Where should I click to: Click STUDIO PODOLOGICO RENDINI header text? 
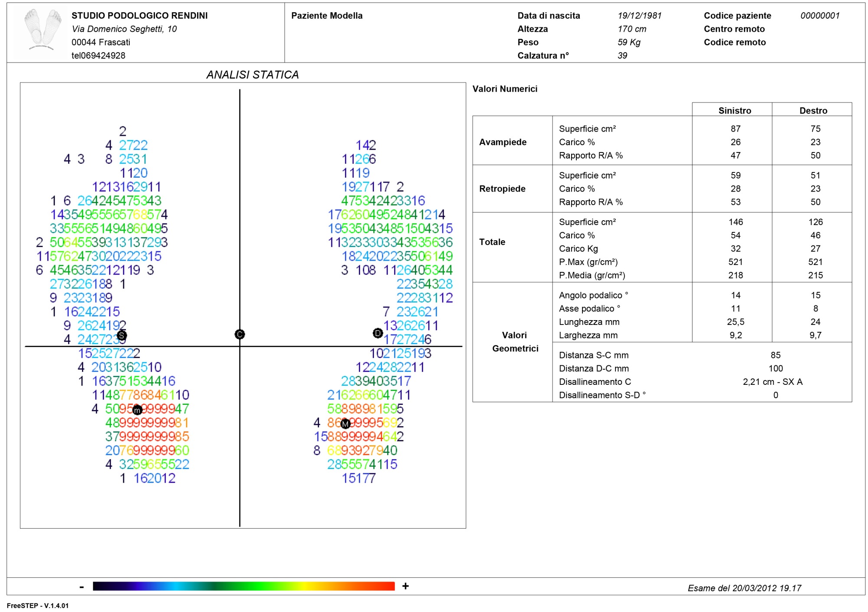[140, 16]
